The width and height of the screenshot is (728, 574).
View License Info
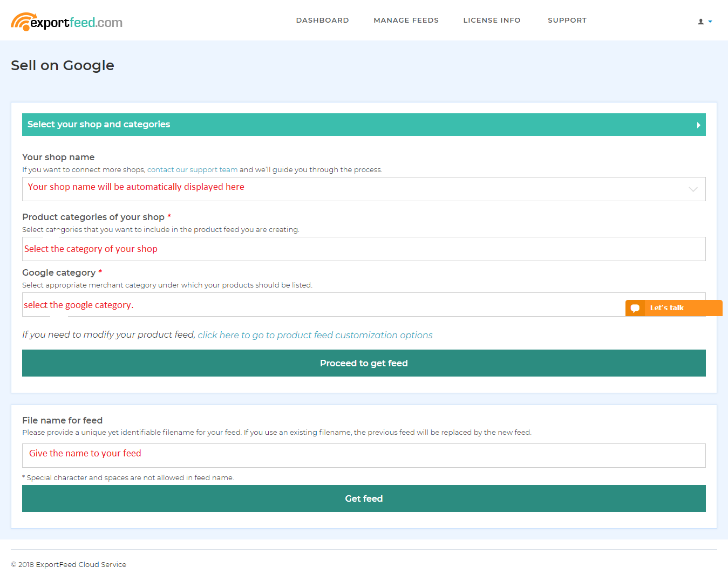[x=492, y=20]
